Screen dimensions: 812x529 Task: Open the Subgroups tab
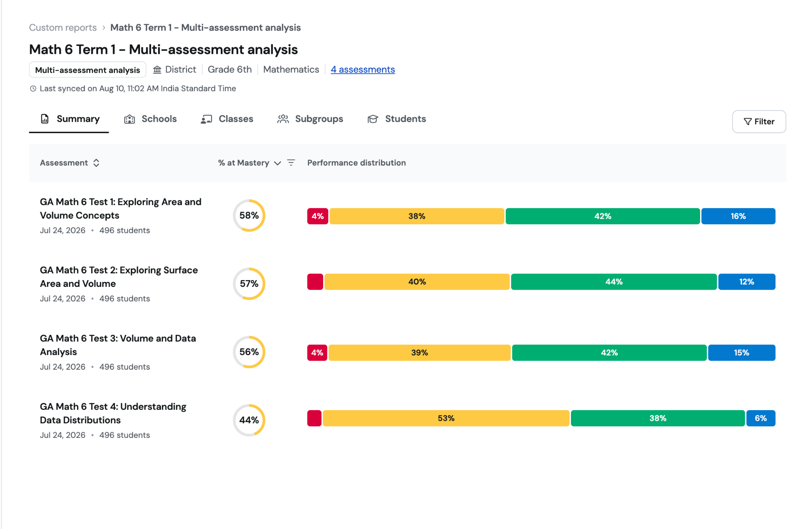coord(310,119)
